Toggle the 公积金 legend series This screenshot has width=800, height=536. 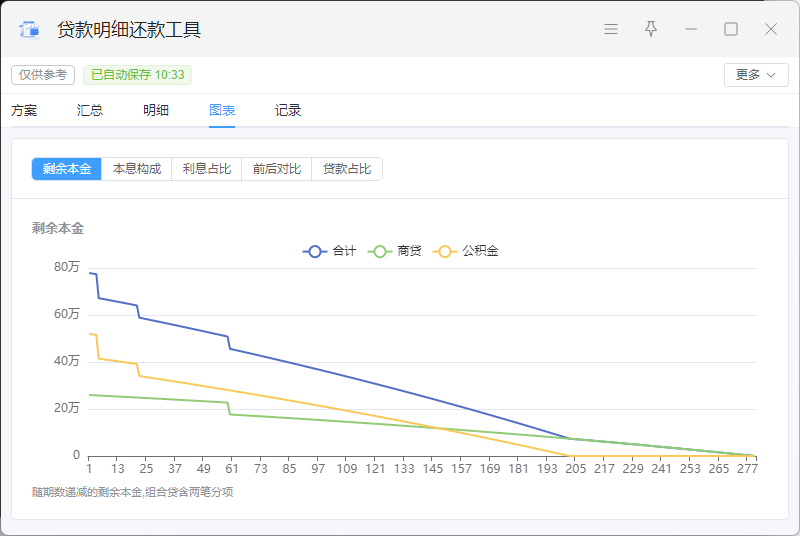(465, 251)
